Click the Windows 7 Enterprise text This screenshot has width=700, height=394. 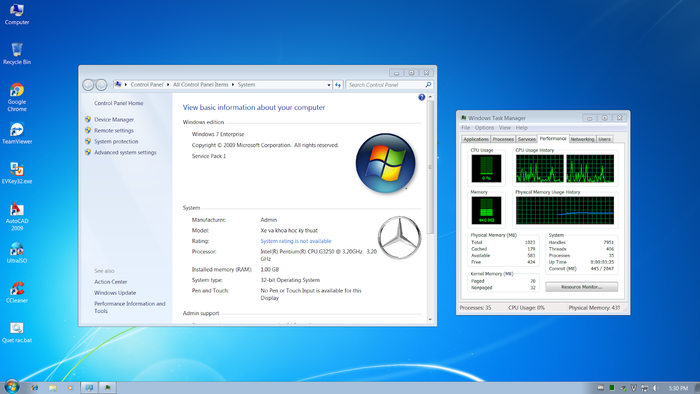pos(218,134)
